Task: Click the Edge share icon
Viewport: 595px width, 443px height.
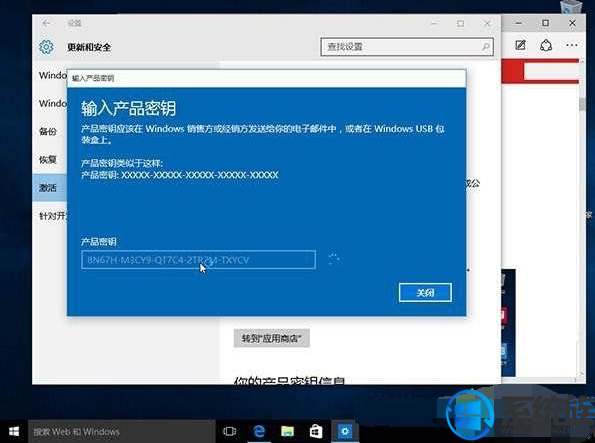Action: click(x=546, y=45)
